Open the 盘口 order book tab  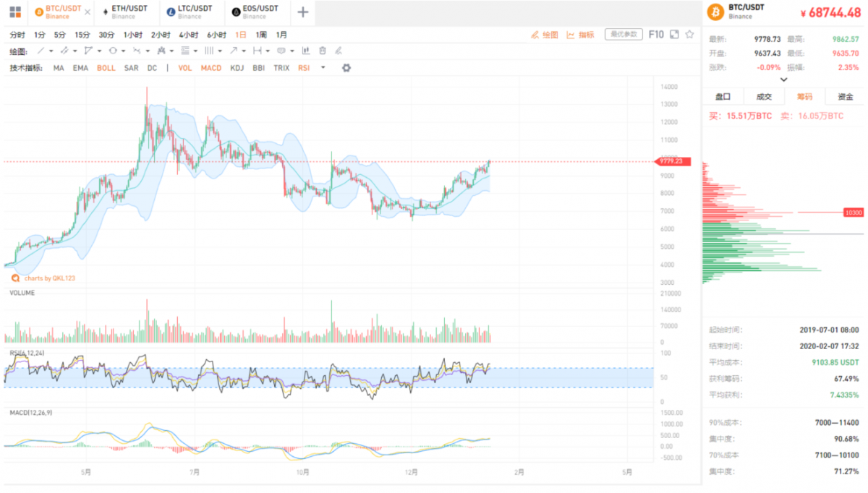click(723, 96)
